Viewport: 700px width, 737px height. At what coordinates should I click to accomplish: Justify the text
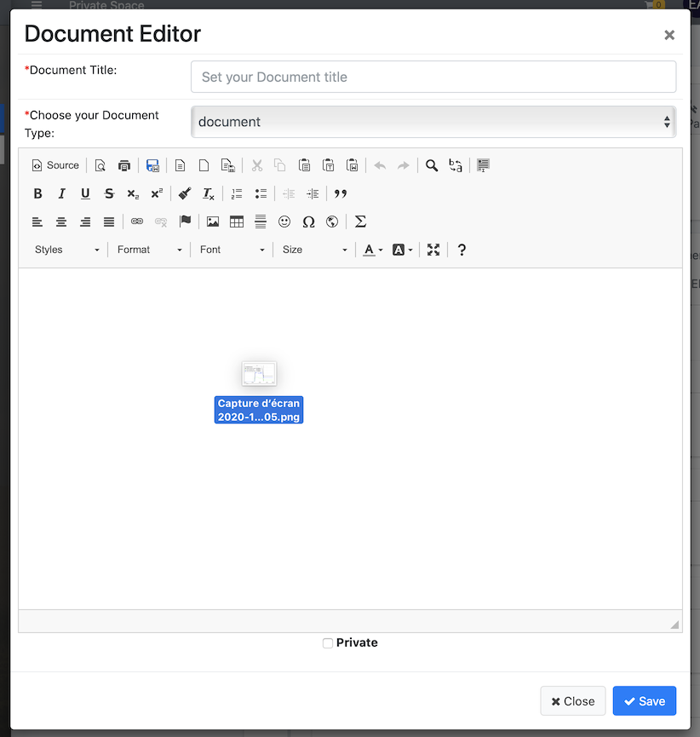(109, 222)
